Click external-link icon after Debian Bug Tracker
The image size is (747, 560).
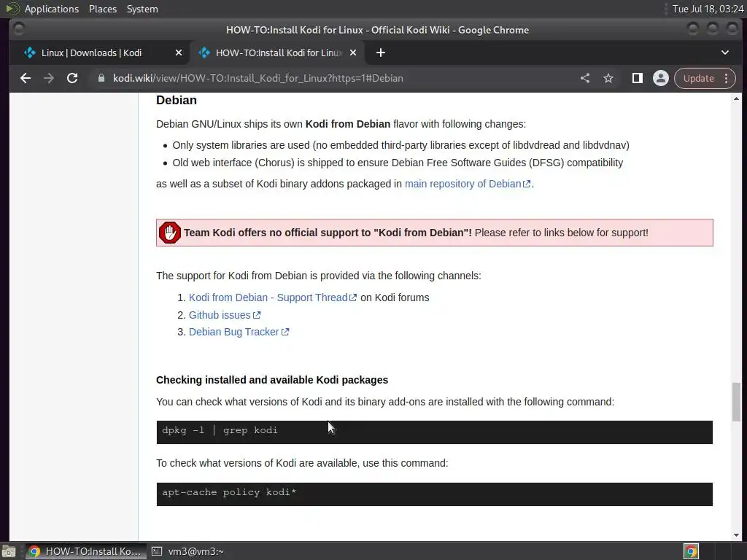(x=285, y=332)
